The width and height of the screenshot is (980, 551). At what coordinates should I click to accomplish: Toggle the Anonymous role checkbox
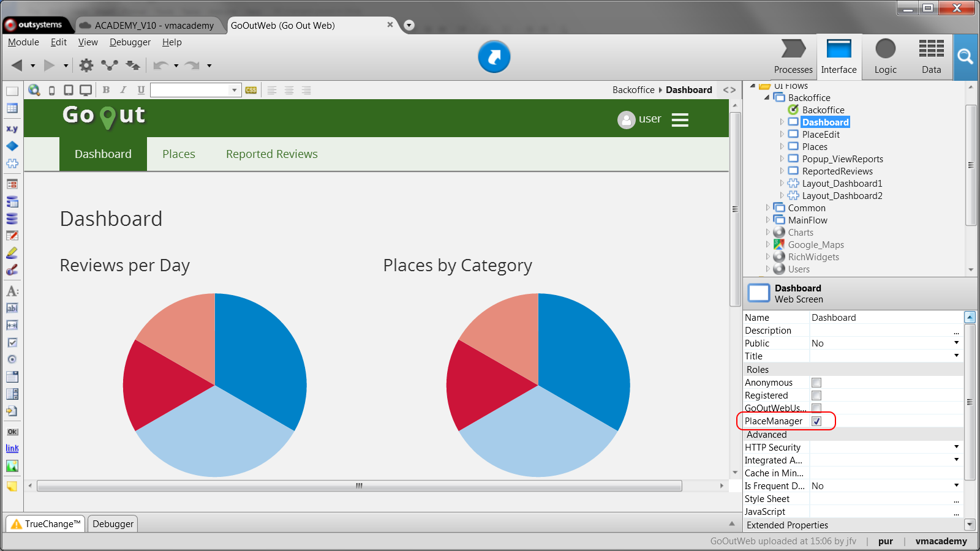(816, 383)
